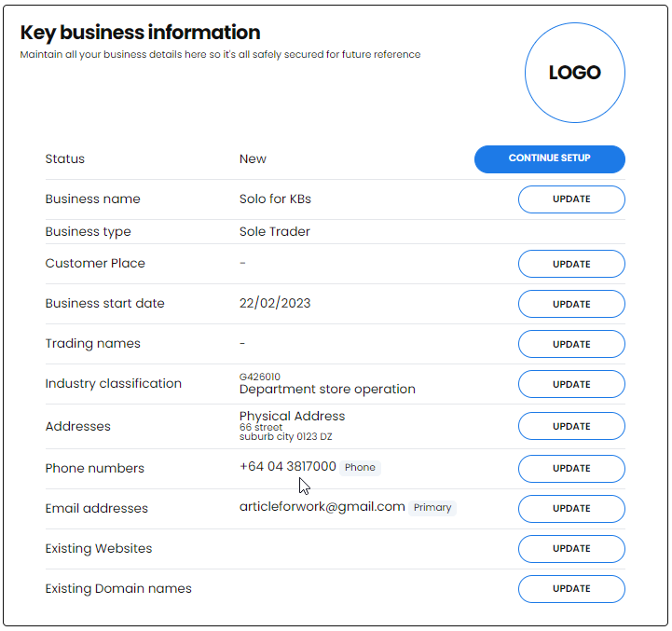Click the 'Status' row label
Viewport: 672px width, 631px height.
coord(65,159)
